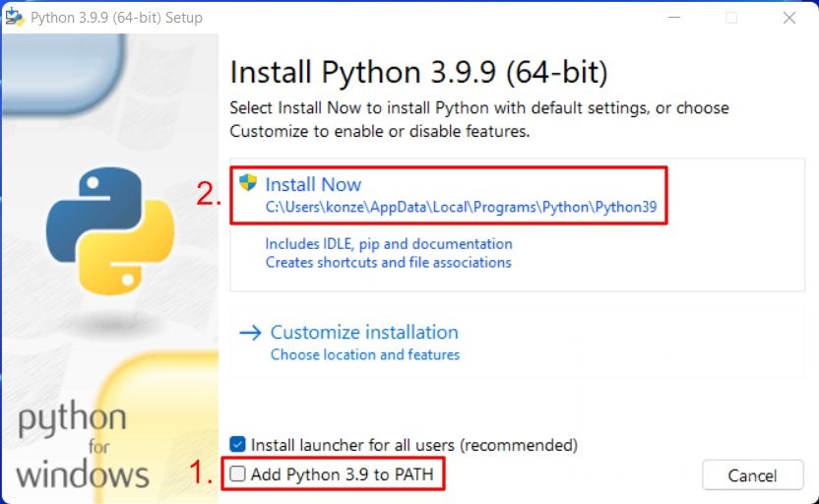The image size is (819, 504).
Task: Open the Customize installation option
Action: (x=364, y=333)
